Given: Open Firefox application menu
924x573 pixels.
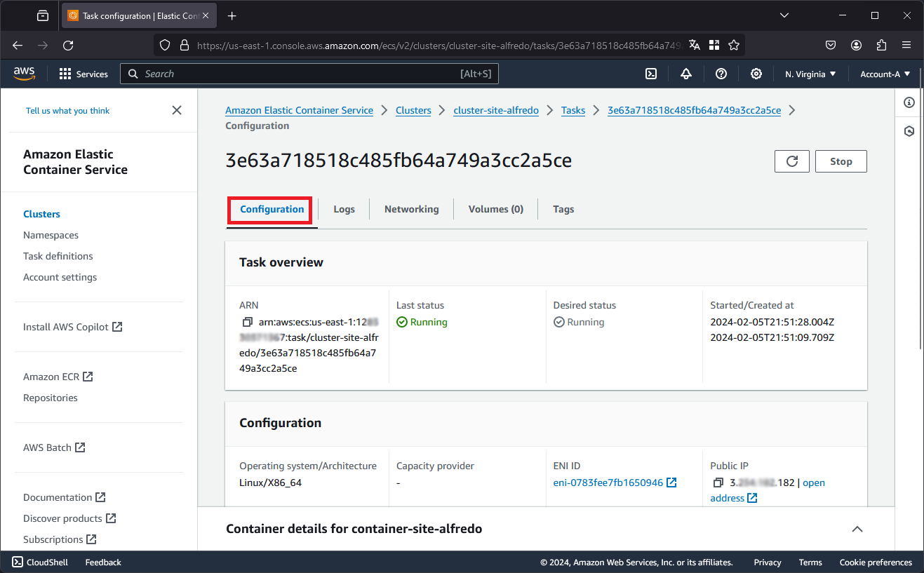Looking at the screenshot, I should (x=906, y=45).
